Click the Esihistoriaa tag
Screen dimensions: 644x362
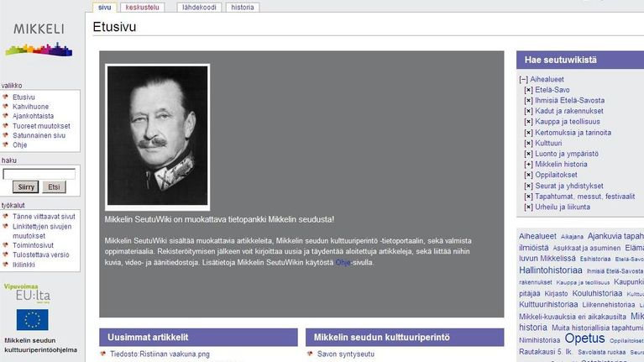(595, 260)
